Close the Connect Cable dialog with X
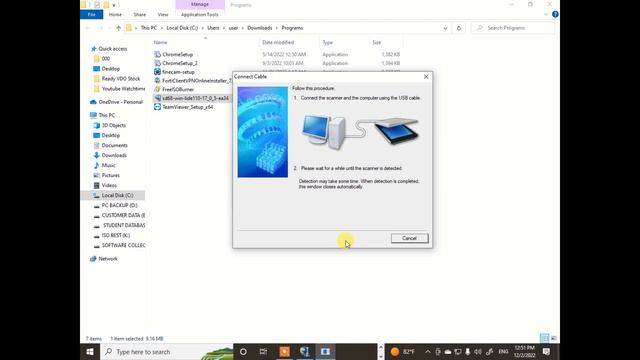The height and width of the screenshot is (360, 640). [x=426, y=77]
